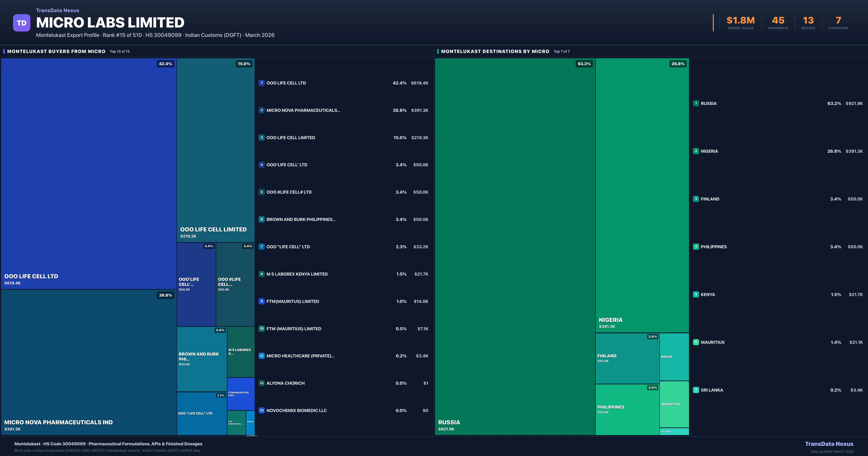This screenshot has width=868, height=456.
Task: Click rank badge 7 beside SRI LANKA
Action: pyautogui.click(x=696, y=390)
